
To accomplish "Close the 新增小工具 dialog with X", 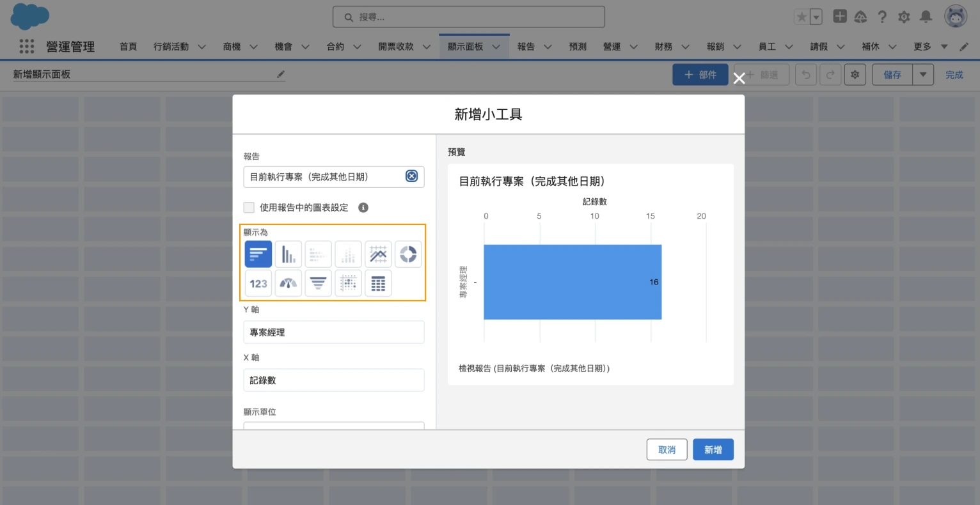I will tap(739, 79).
